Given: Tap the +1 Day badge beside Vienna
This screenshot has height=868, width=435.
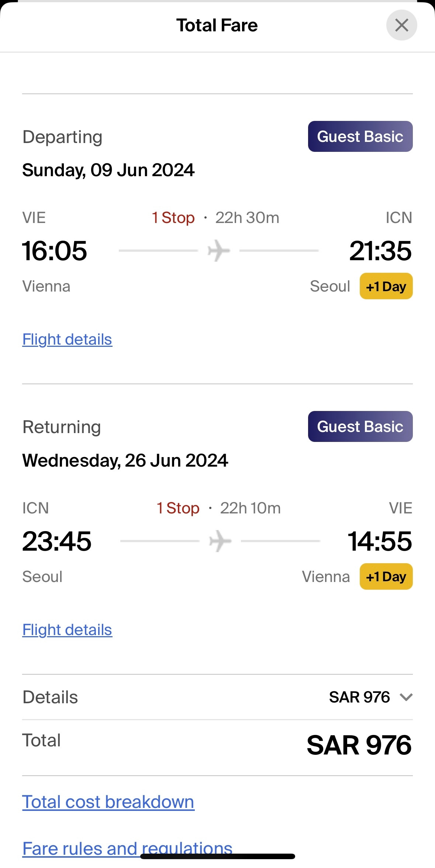Looking at the screenshot, I should point(386,576).
